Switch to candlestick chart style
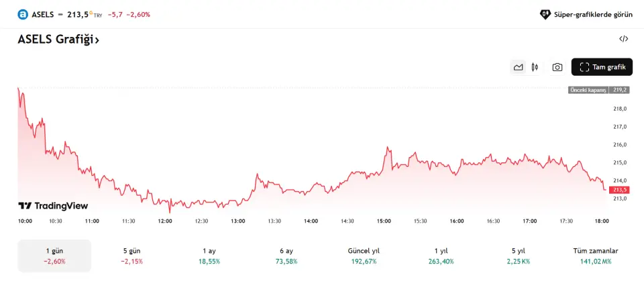The image size is (644, 281). 535,67
